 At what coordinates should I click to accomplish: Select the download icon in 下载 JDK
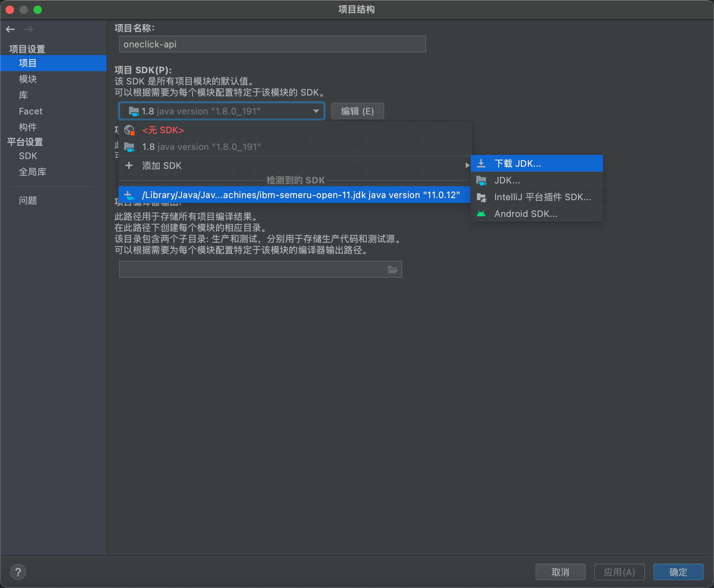coord(483,163)
